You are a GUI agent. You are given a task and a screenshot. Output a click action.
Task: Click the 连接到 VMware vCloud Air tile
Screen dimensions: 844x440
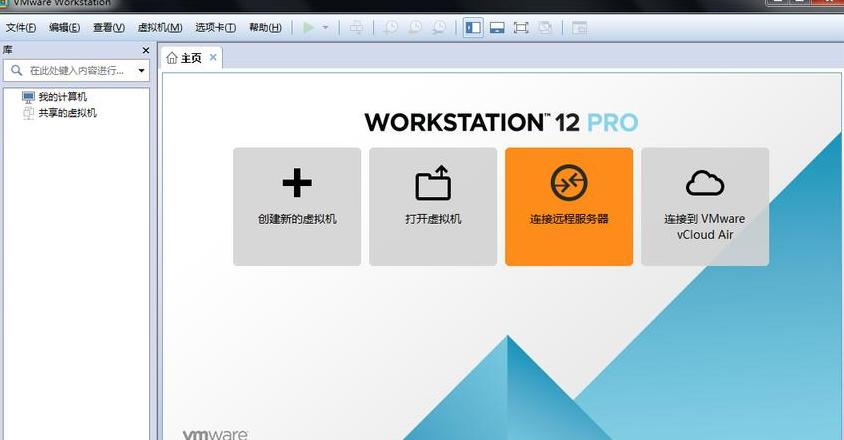pyautogui.click(x=705, y=207)
